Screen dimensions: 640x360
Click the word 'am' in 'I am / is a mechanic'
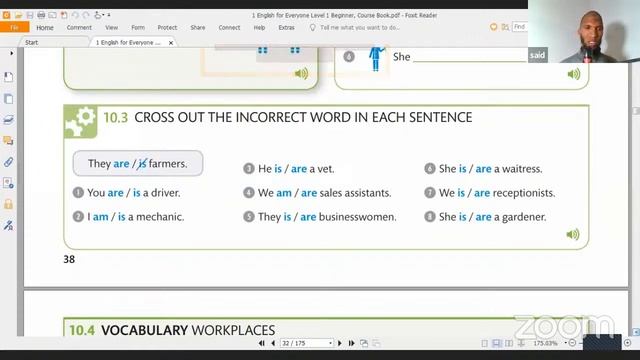pos(100,217)
